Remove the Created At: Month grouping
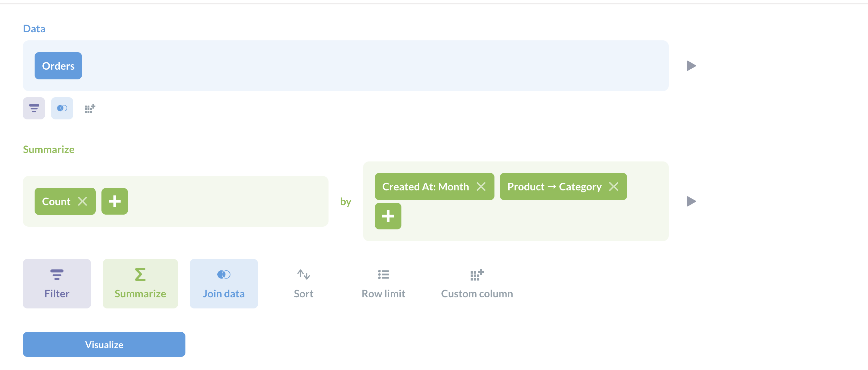The width and height of the screenshot is (868, 370). 481,187
